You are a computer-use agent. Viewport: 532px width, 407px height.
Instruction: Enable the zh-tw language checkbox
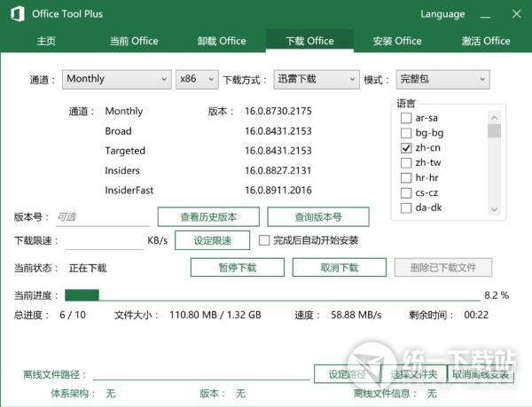[406, 163]
